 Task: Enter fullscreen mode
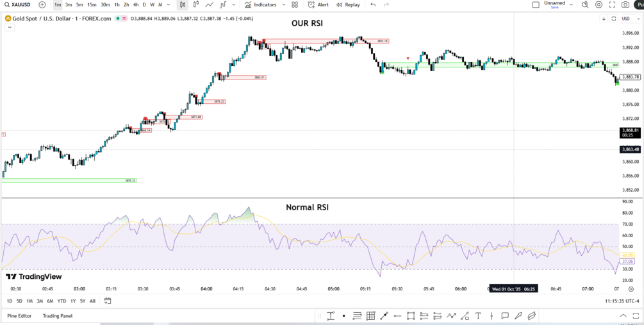pos(612,5)
